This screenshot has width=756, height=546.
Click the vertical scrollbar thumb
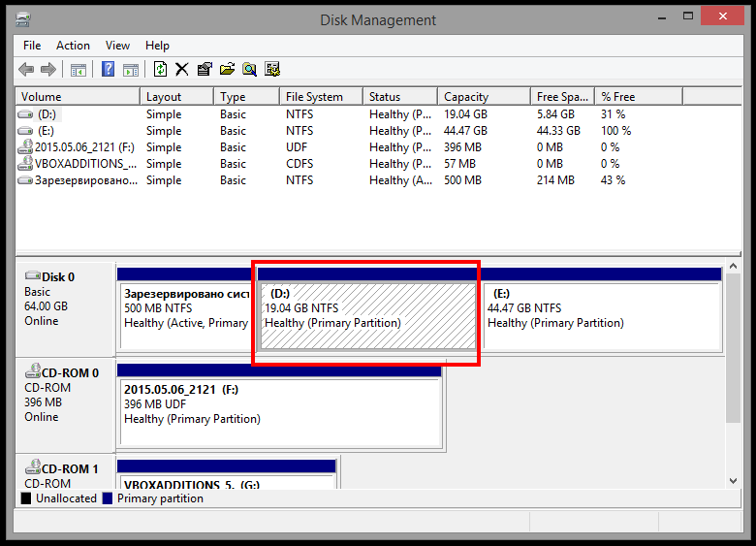pos(734,348)
